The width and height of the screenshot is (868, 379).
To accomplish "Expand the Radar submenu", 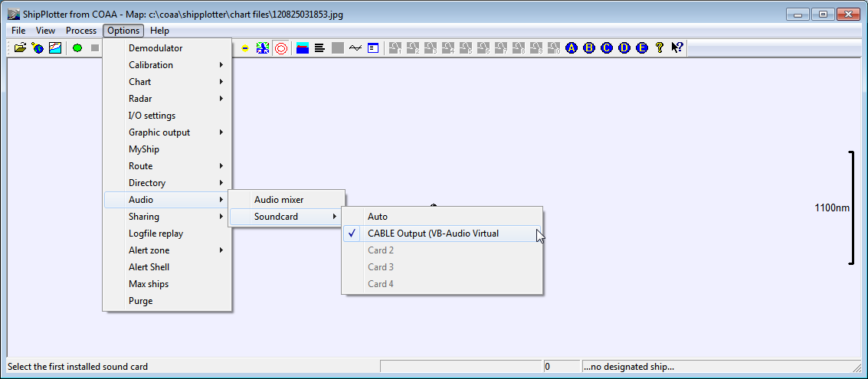I will (x=167, y=99).
